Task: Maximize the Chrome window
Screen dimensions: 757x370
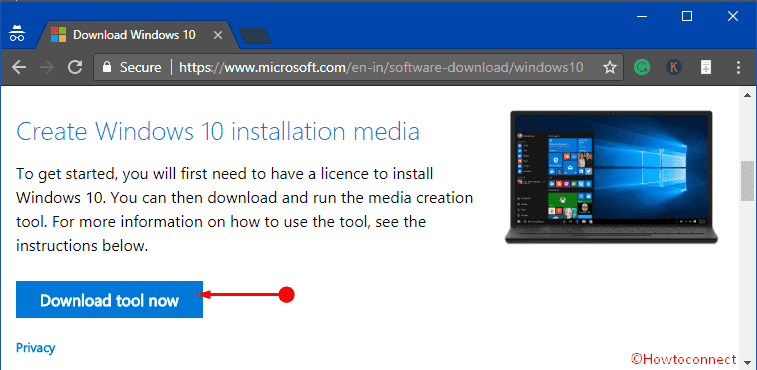Action: pos(687,16)
